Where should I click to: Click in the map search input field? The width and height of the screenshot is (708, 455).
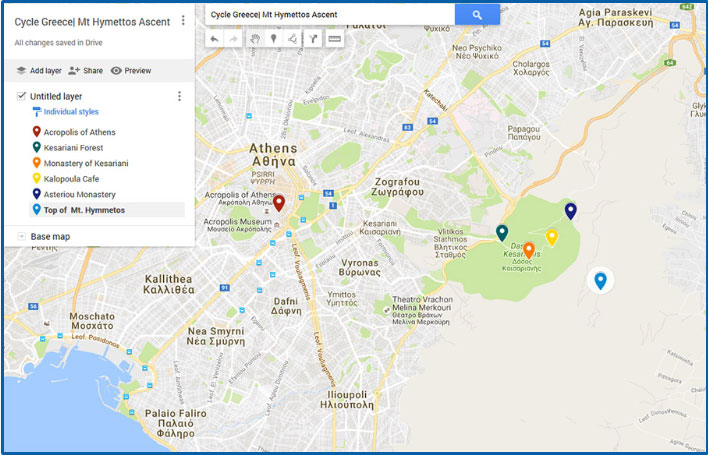point(330,14)
